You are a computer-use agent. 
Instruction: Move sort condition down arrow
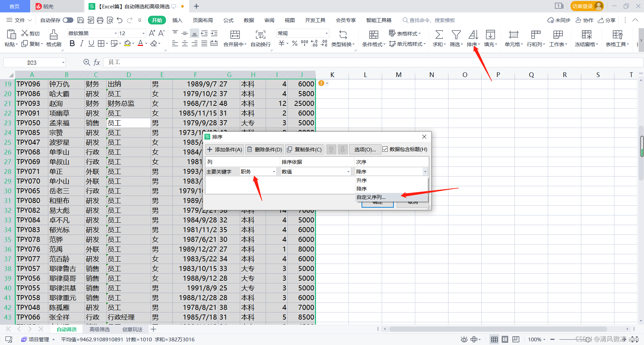click(342, 149)
